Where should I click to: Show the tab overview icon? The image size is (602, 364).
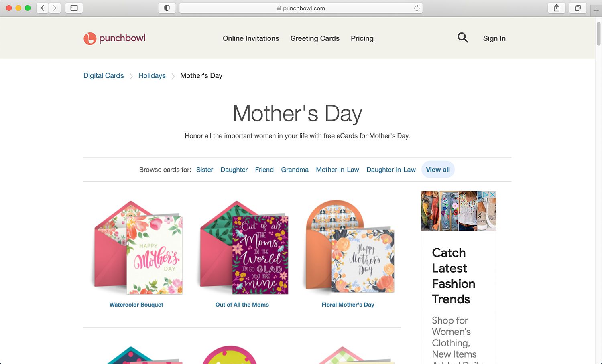coord(578,8)
